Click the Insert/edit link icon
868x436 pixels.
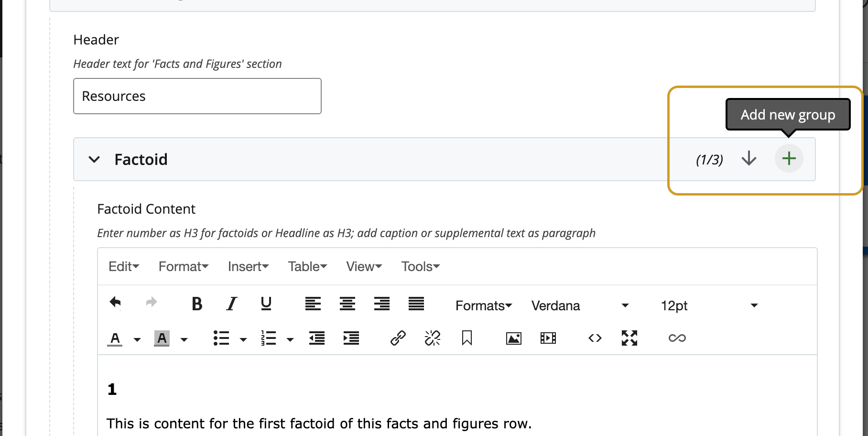[x=398, y=338]
